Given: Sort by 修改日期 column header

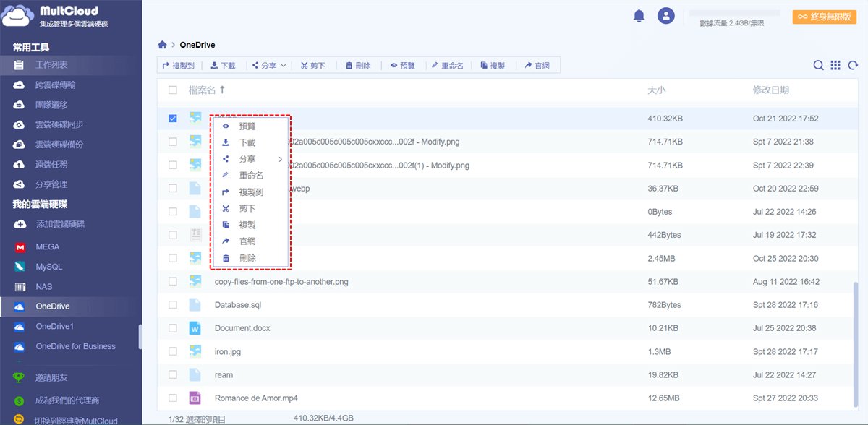Looking at the screenshot, I should [x=770, y=90].
